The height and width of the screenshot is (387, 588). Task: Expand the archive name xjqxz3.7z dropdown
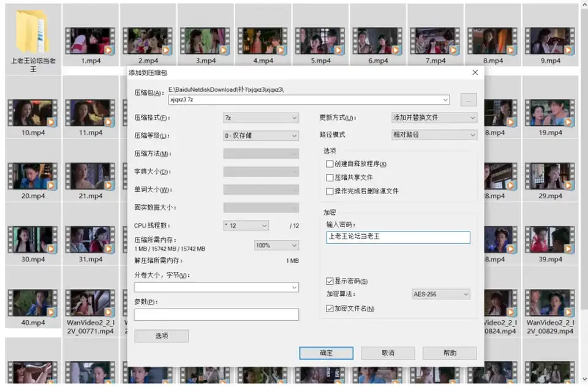445,100
